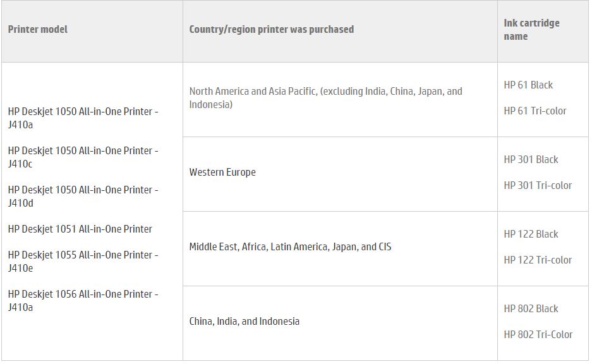Click the China, India, and Indonesia cell

pos(245,322)
